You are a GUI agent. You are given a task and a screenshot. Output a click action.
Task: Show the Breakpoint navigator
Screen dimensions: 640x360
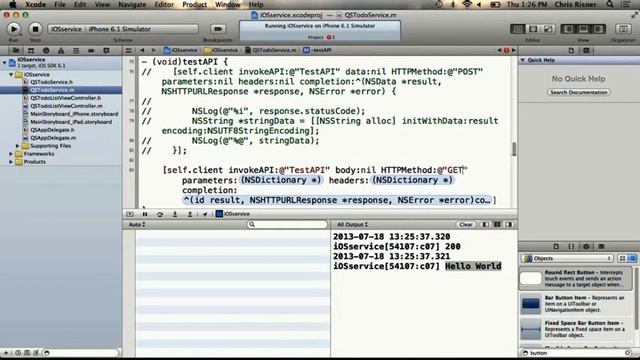coord(91,51)
